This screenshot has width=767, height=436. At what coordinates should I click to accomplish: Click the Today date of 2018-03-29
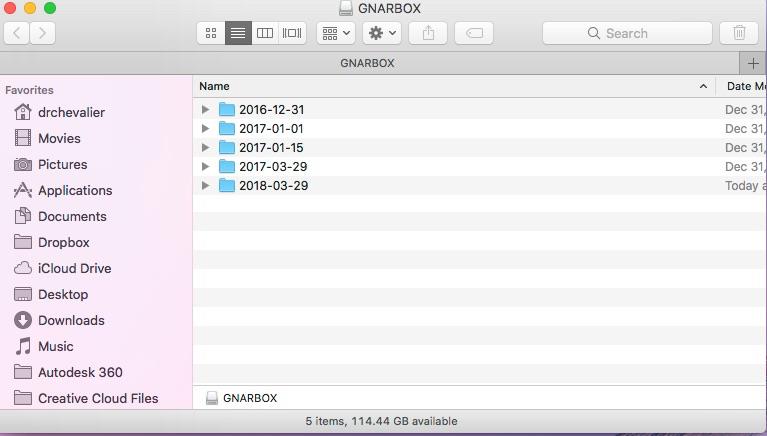[745, 186]
